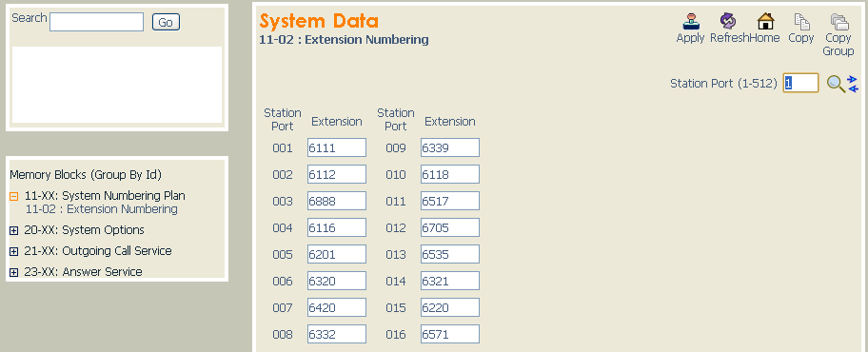Expand the 20-XX System Options node

pos(14,230)
